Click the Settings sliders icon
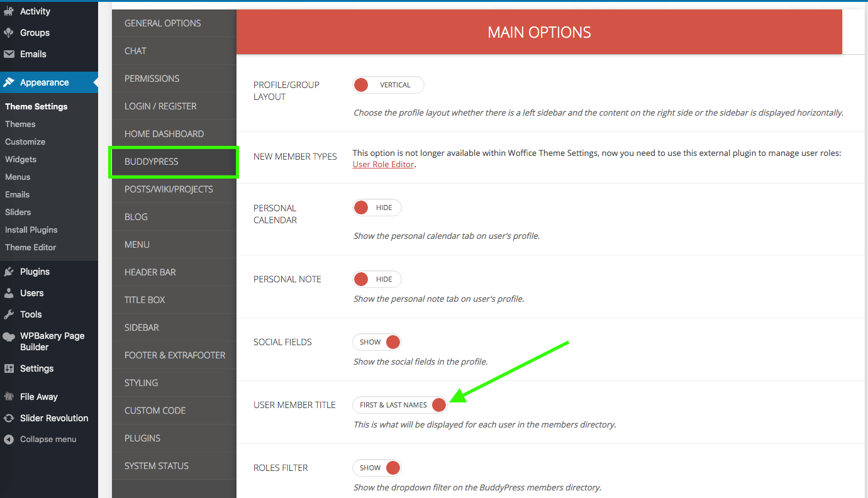Viewport: 868px width, 498px height. click(9, 368)
